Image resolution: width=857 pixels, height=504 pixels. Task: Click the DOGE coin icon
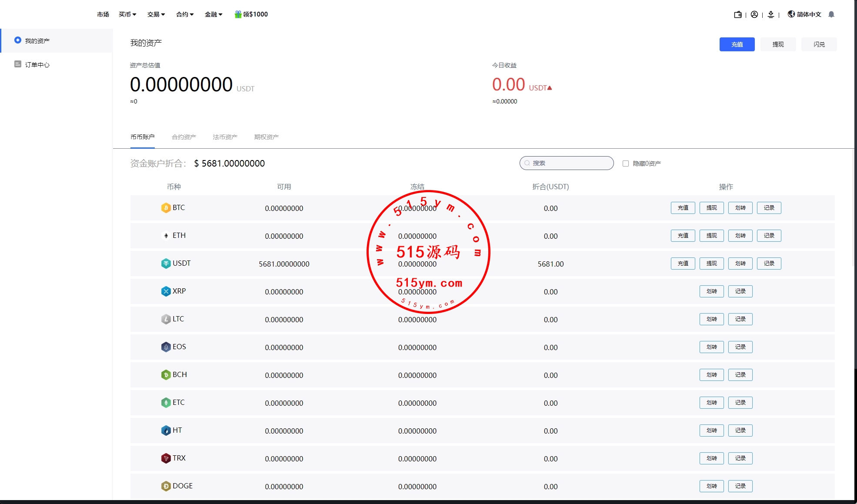click(x=166, y=486)
